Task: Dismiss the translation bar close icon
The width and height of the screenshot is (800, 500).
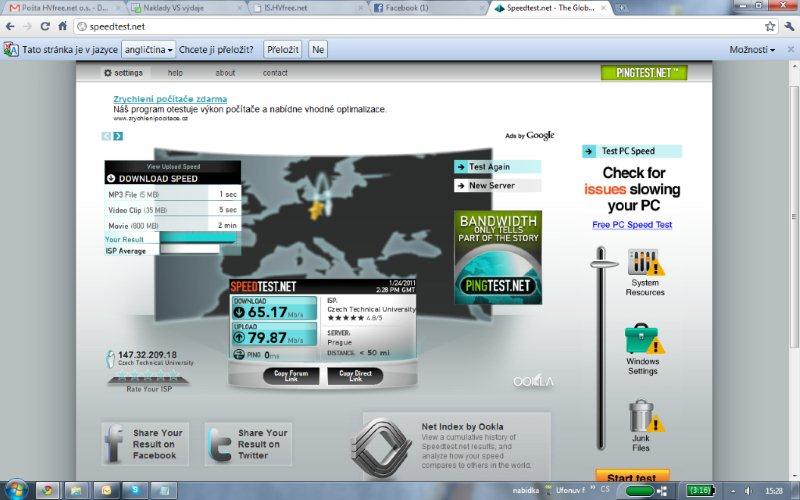Action: coord(790,49)
